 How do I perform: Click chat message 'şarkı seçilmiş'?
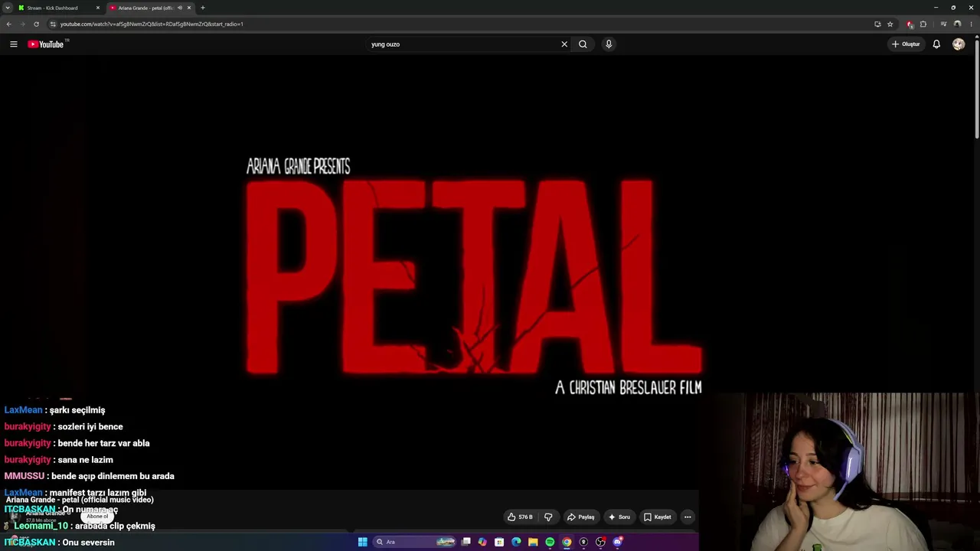point(77,410)
